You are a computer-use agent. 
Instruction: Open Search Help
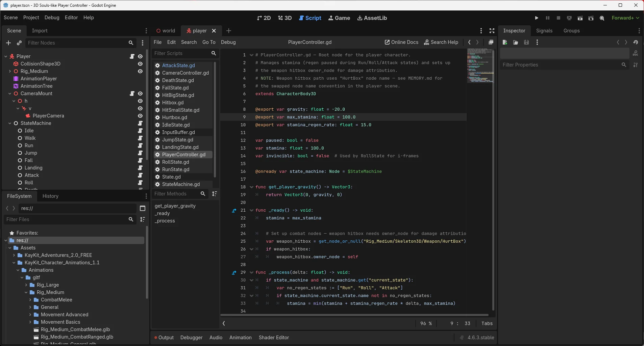[441, 42]
